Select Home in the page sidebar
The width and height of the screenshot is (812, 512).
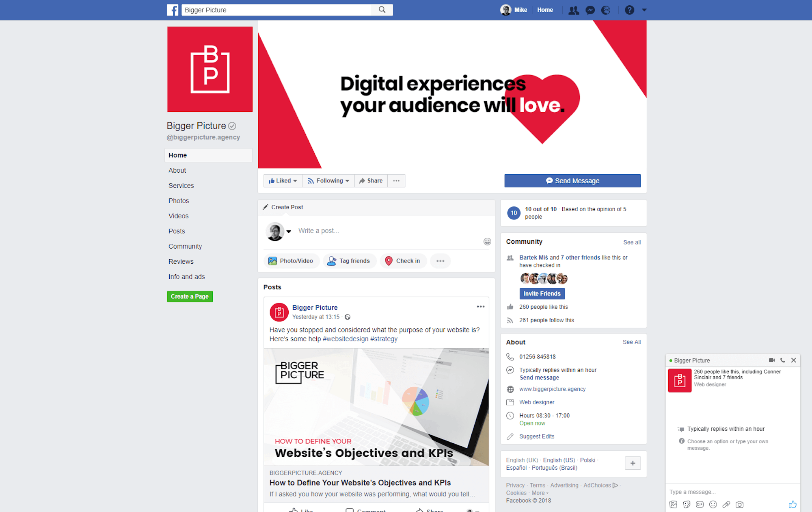point(208,155)
